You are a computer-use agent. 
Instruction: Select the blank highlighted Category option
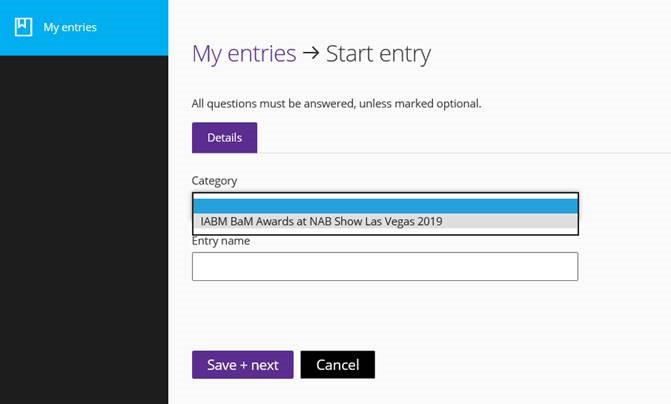pos(385,205)
